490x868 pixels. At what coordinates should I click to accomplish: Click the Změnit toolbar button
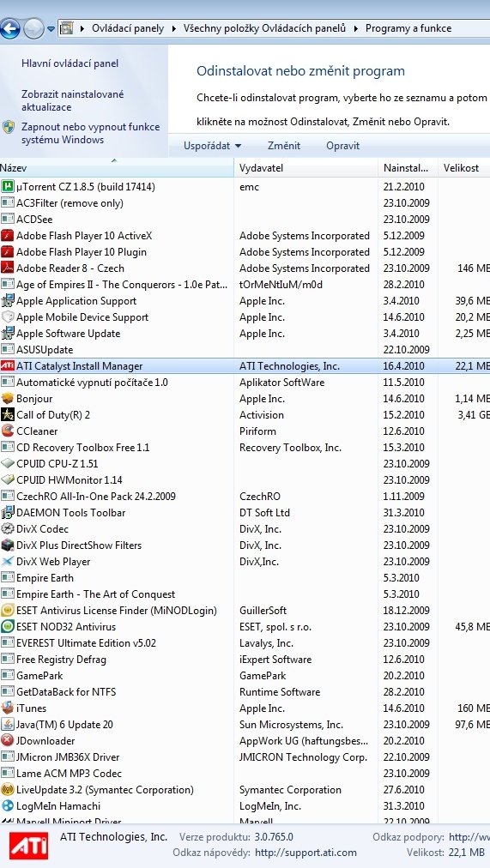[x=284, y=146]
